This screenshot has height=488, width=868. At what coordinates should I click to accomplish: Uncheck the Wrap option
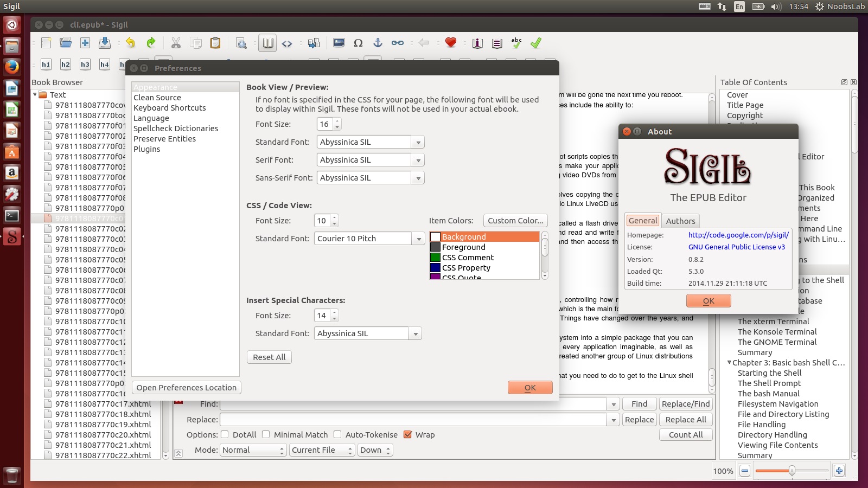pyautogui.click(x=408, y=434)
